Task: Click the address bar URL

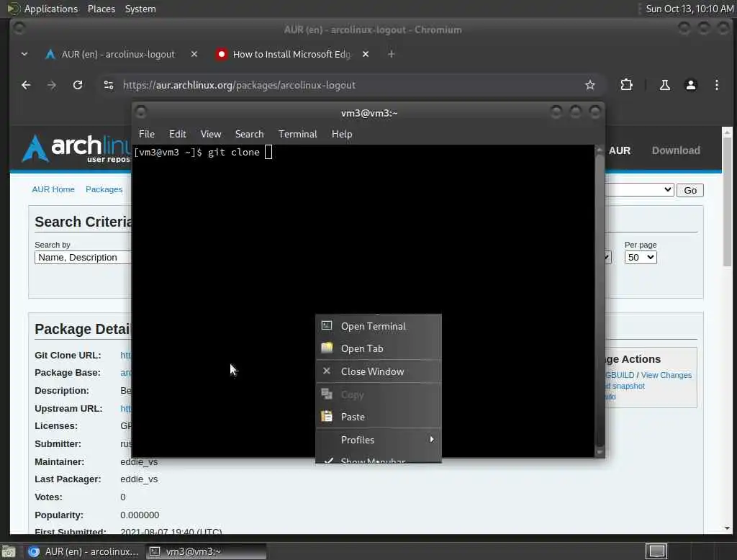Action: point(239,85)
